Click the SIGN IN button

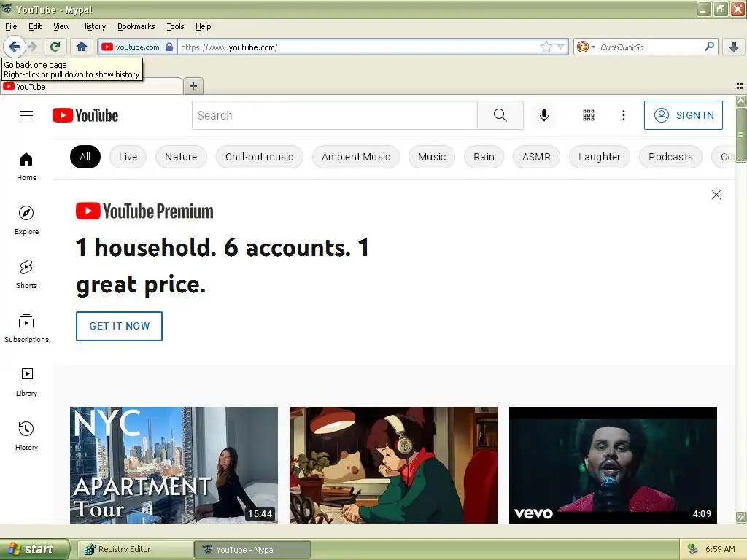click(683, 115)
